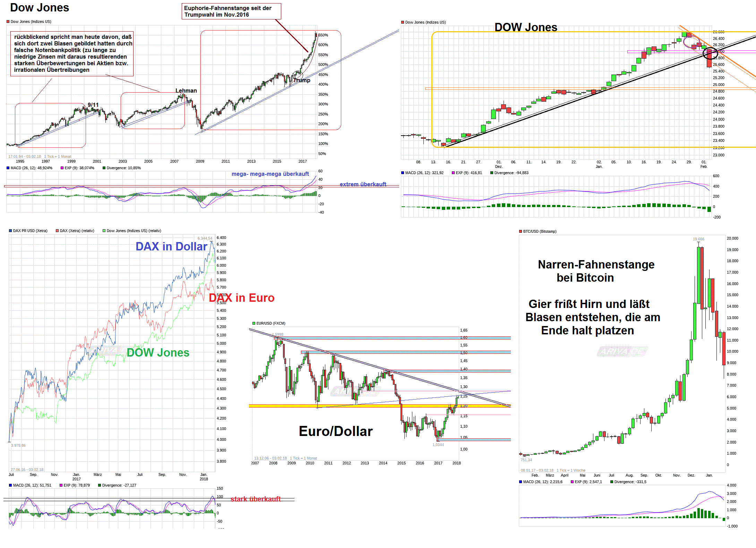Screen dimensions: 756x548
Task: Click the '27.06.16 - 03.02.18' date range
Action: pos(27,470)
